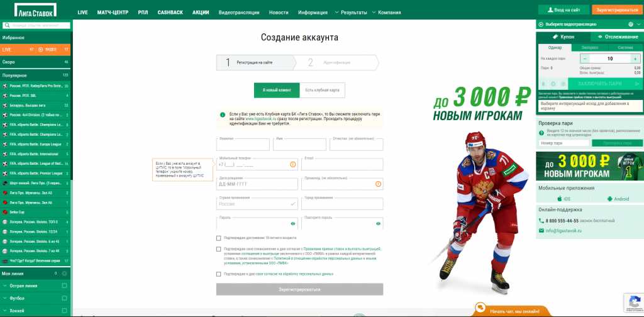Open the info@ligastavok.ru email link
Image resolution: width=644 pixels, height=317 pixels.
[563, 231]
